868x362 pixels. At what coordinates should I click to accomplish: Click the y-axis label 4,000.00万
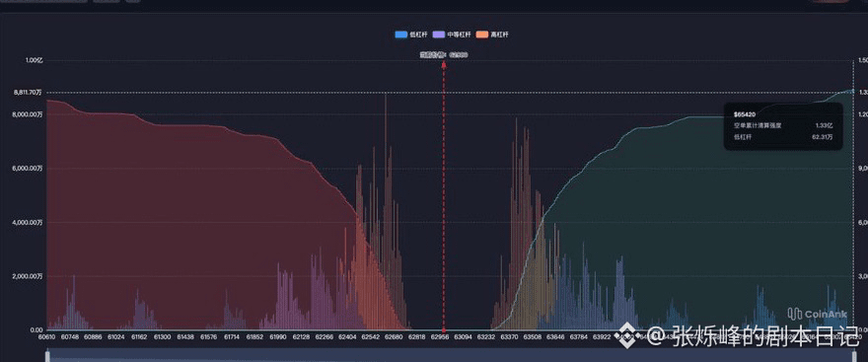click(28, 222)
